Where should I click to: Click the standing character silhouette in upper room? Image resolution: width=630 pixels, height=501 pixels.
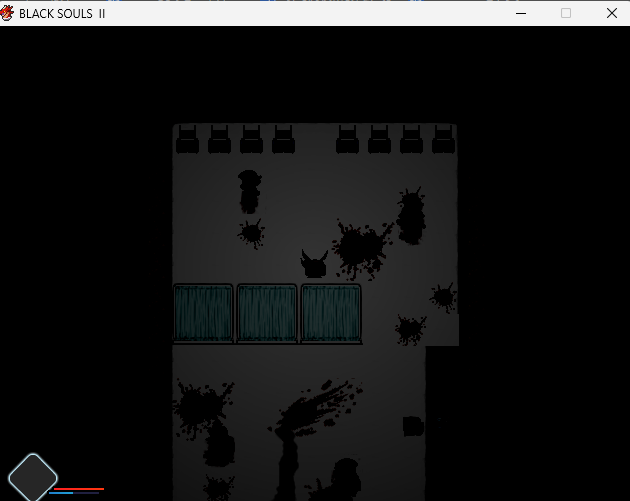click(x=249, y=191)
